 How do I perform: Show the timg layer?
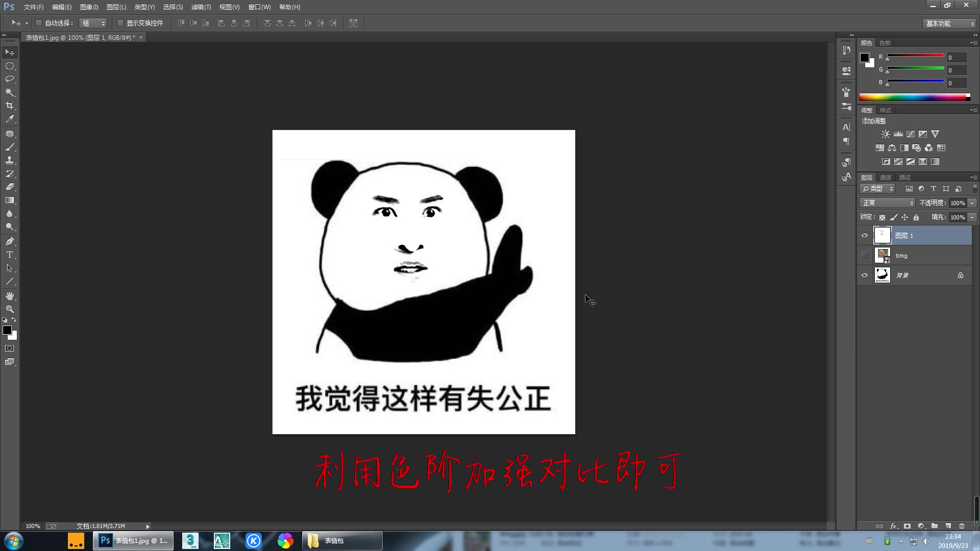(865, 255)
